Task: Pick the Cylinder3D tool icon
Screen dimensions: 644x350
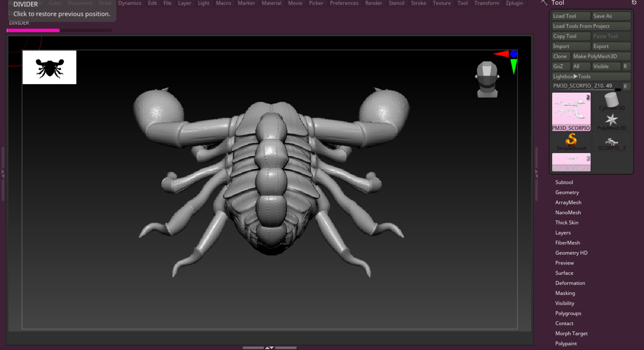Action: [611, 102]
